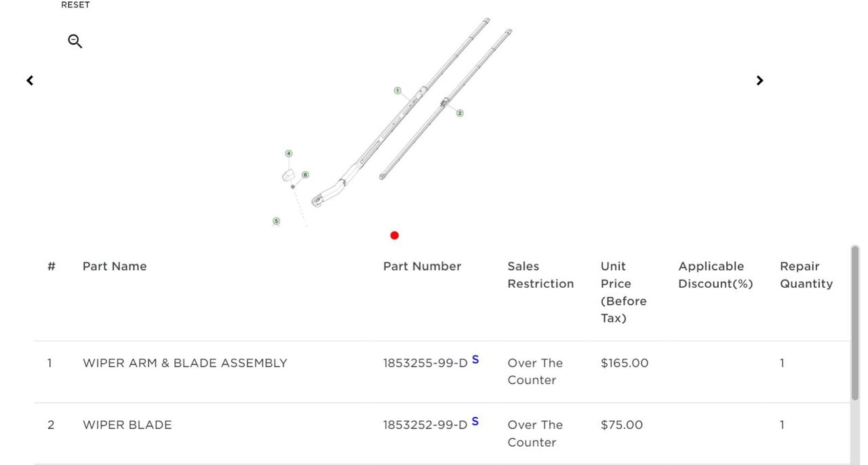Click the wiper blade drawing in diagram

coord(448,102)
